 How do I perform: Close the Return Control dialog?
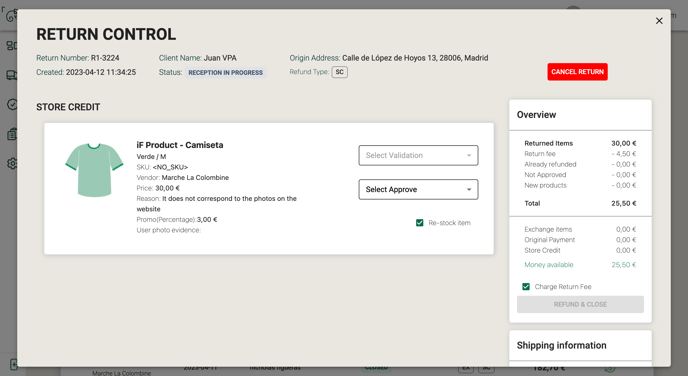659,21
